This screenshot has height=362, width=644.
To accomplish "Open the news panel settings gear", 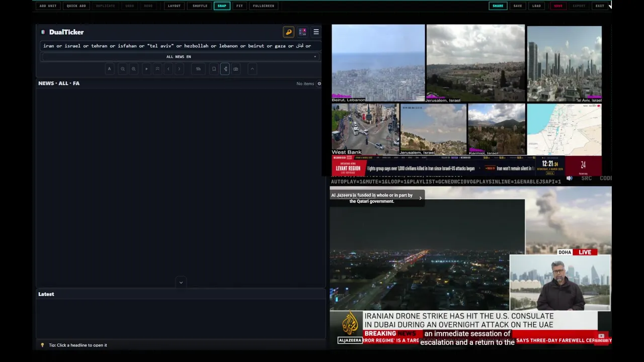I will pos(319,83).
